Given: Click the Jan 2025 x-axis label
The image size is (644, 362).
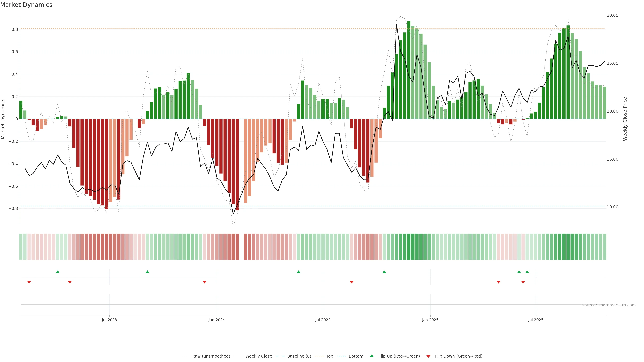Looking at the screenshot, I should click(430, 320).
